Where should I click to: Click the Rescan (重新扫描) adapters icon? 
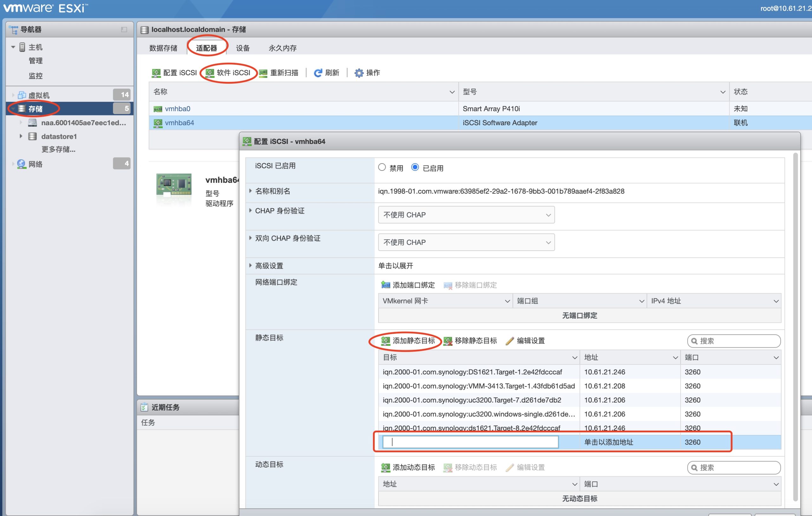(x=263, y=73)
